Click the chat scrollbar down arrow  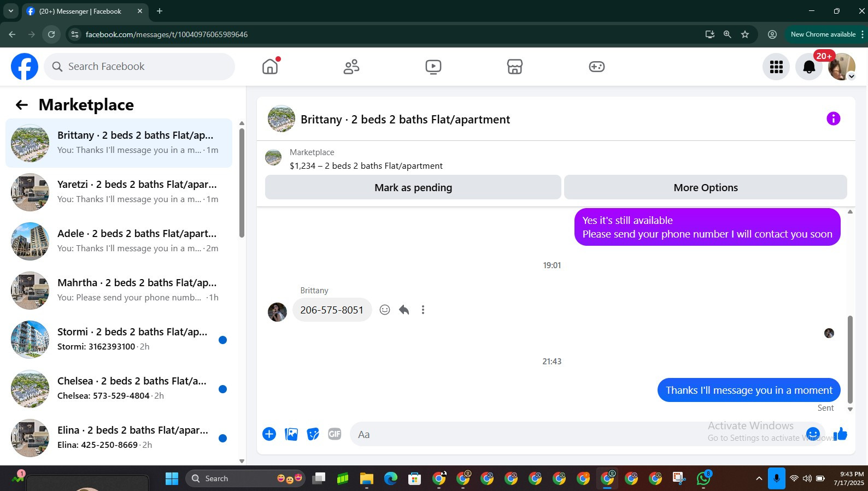click(850, 409)
